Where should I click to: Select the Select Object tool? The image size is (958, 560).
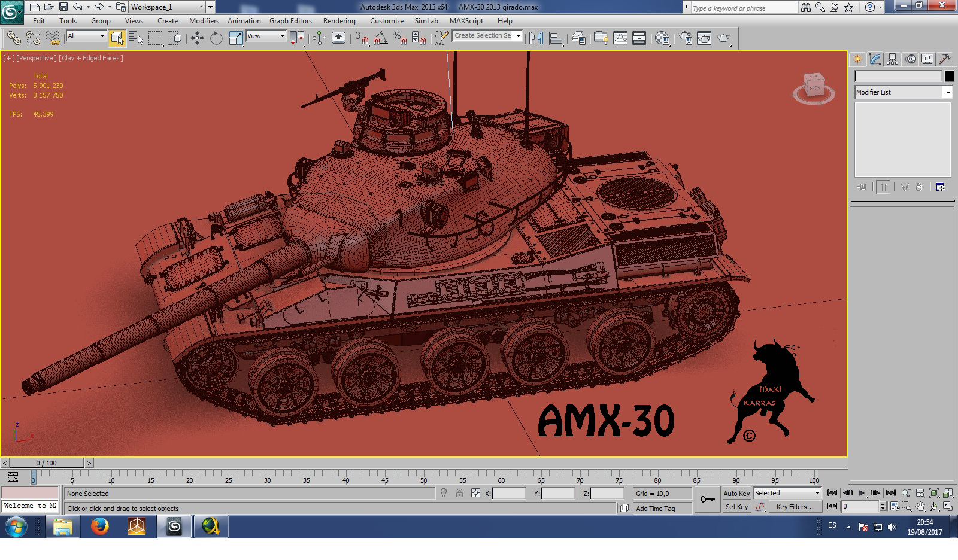(x=117, y=38)
